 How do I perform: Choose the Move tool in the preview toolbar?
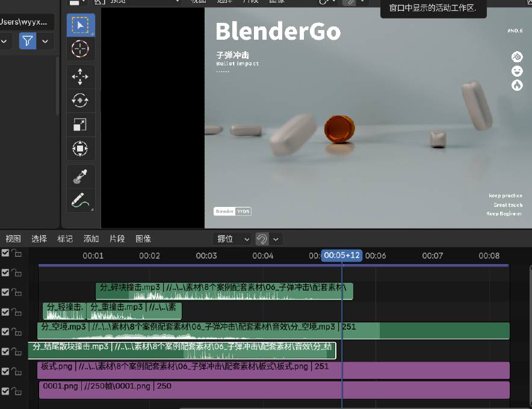click(81, 76)
